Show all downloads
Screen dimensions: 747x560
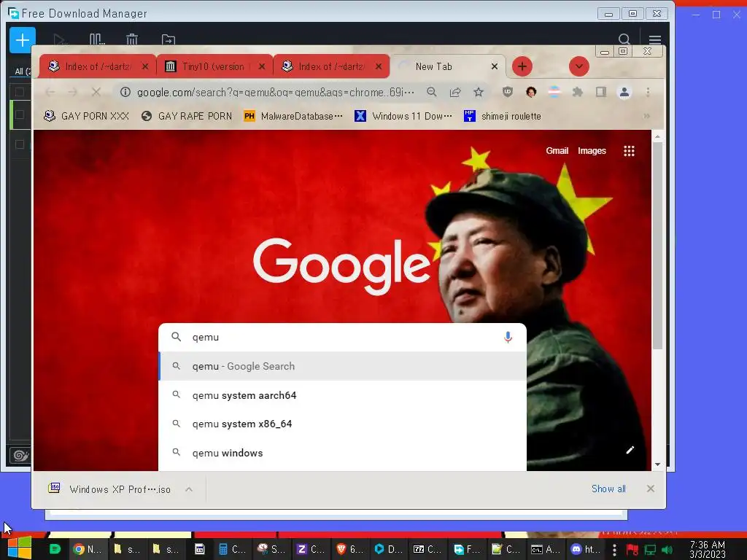coord(608,489)
